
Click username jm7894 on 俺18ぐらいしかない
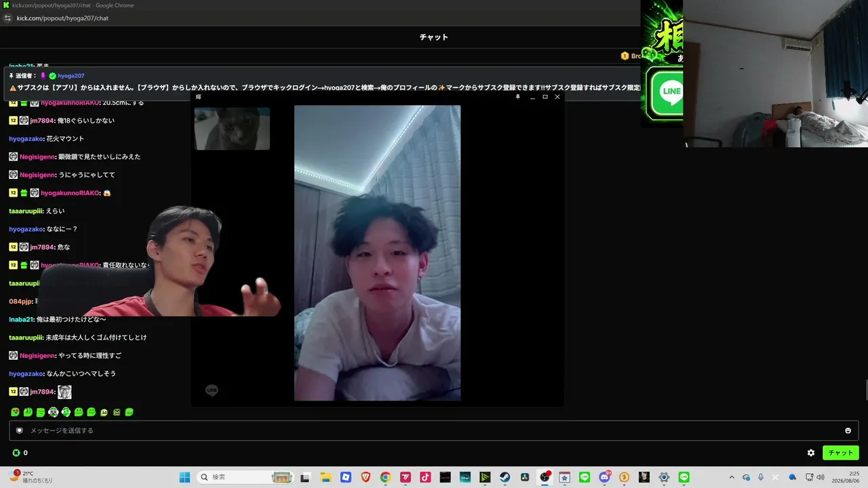42,121
